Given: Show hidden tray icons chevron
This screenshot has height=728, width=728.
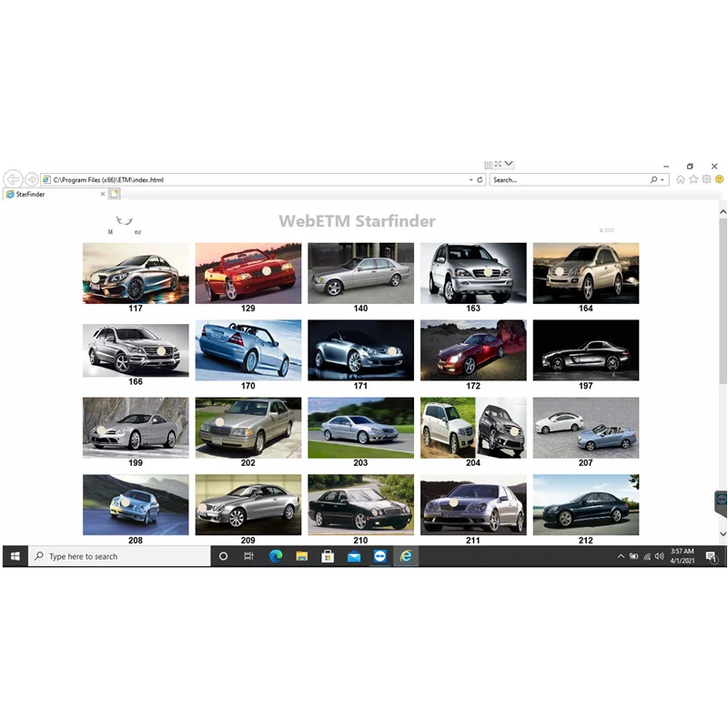Looking at the screenshot, I should click(x=621, y=556).
